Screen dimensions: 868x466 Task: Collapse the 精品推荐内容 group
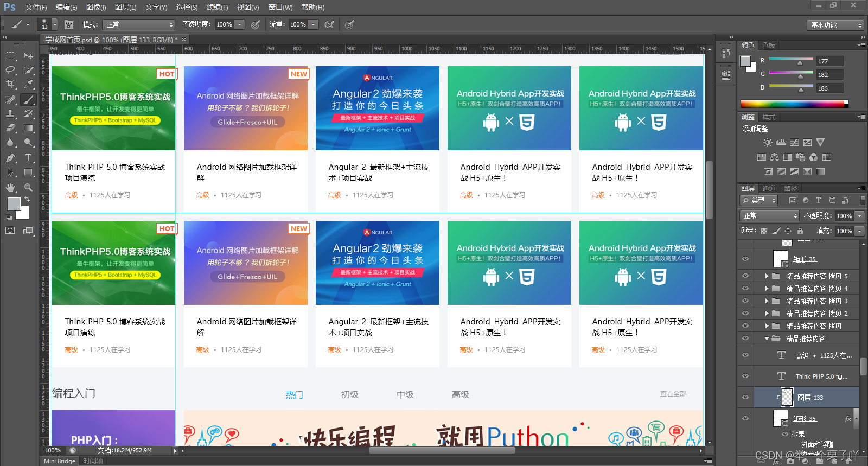(x=767, y=338)
